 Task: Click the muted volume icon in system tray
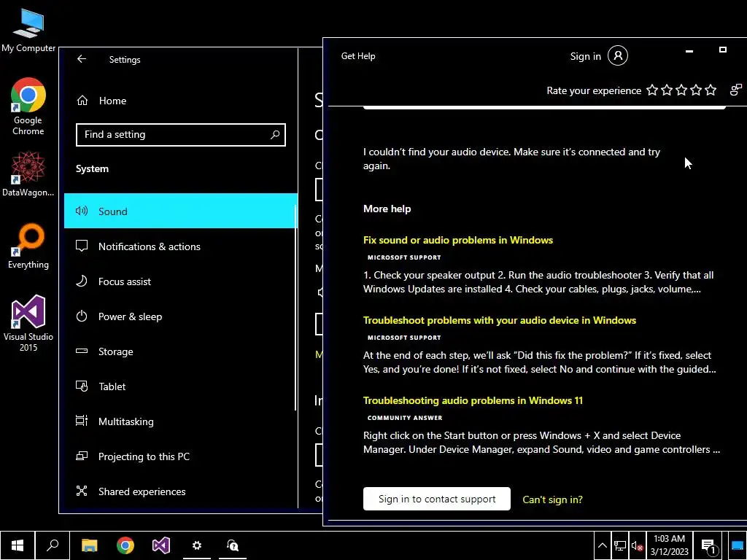[x=637, y=546]
